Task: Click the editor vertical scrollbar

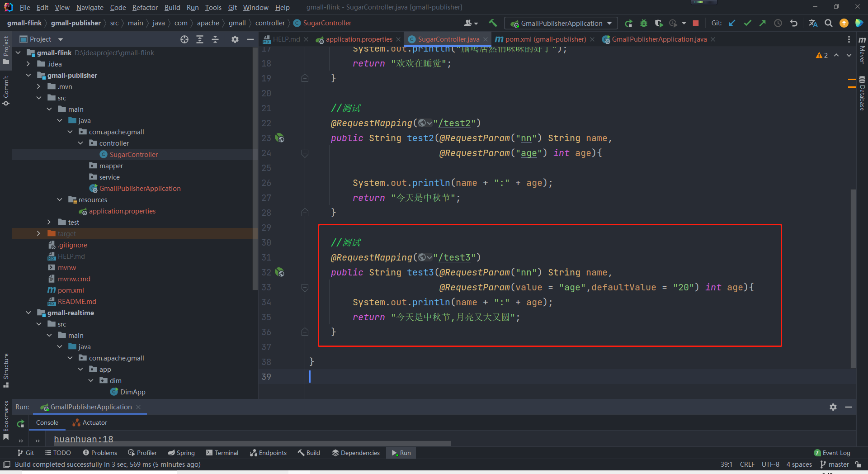Action: click(x=853, y=278)
